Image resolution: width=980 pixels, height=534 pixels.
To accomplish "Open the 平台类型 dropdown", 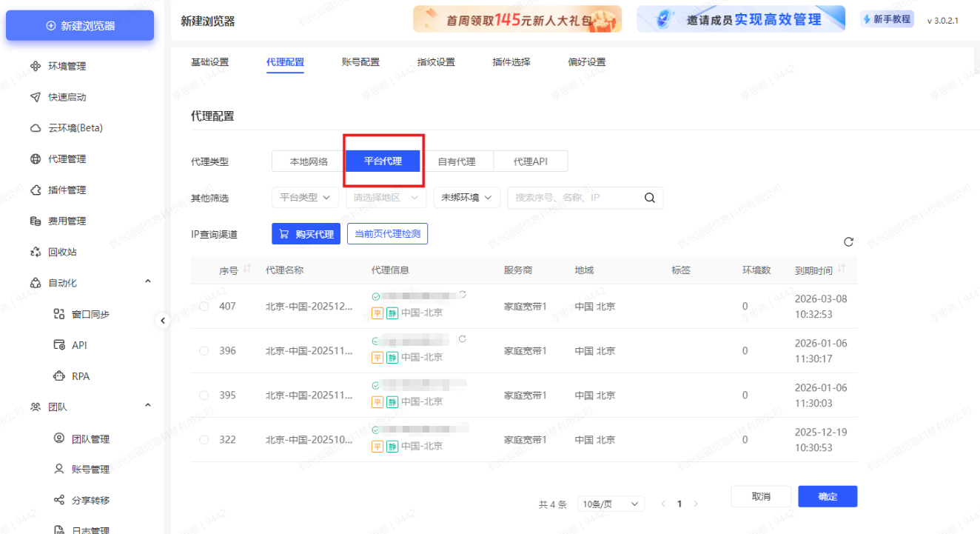I will pyautogui.click(x=305, y=197).
